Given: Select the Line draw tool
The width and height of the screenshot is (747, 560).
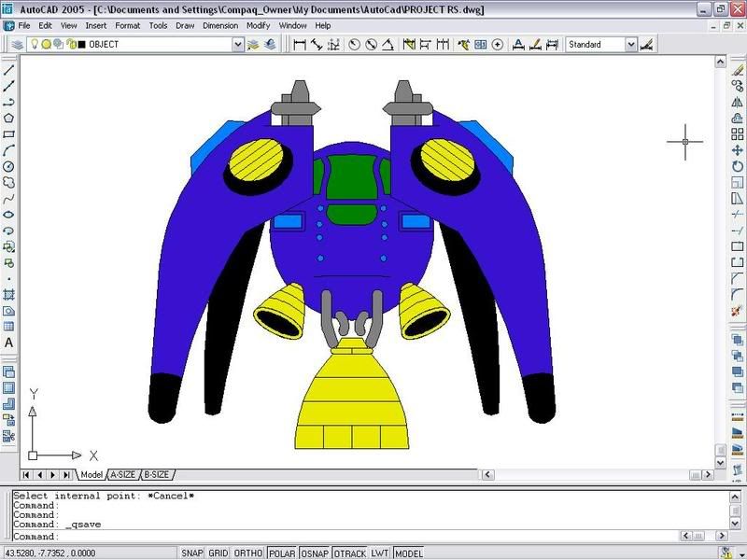Looking at the screenshot, I should coord(8,70).
